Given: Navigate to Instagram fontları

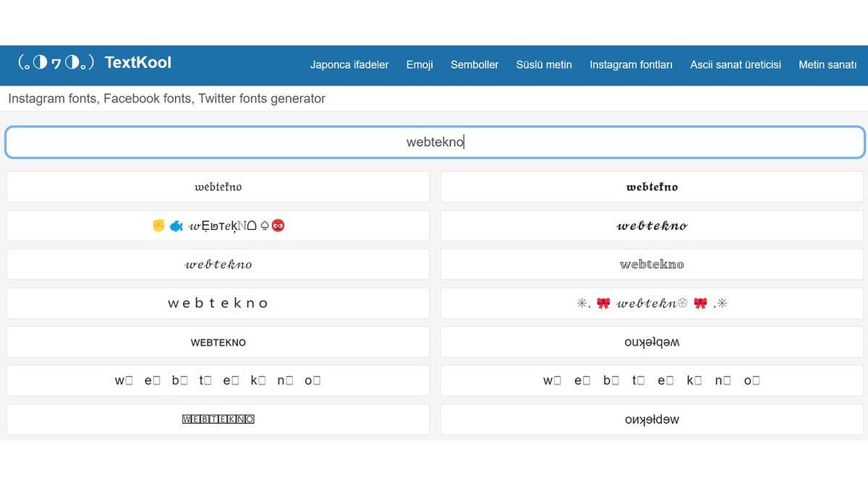Looking at the screenshot, I should [x=631, y=65].
